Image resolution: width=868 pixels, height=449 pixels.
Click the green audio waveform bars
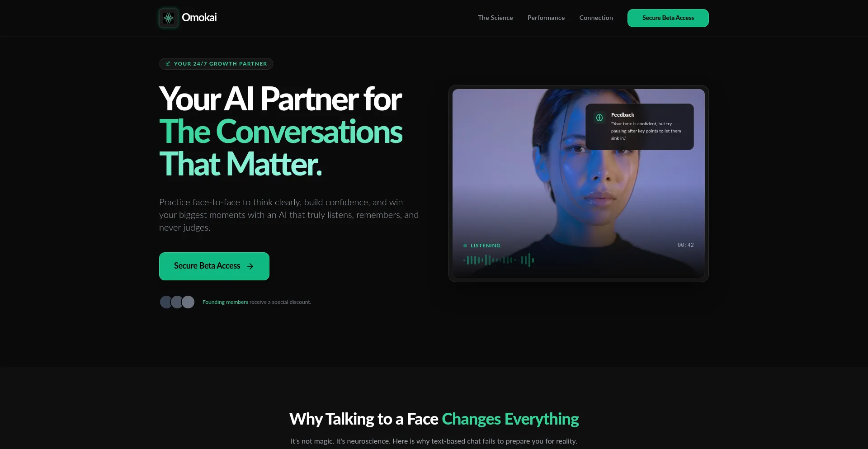click(499, 260)
